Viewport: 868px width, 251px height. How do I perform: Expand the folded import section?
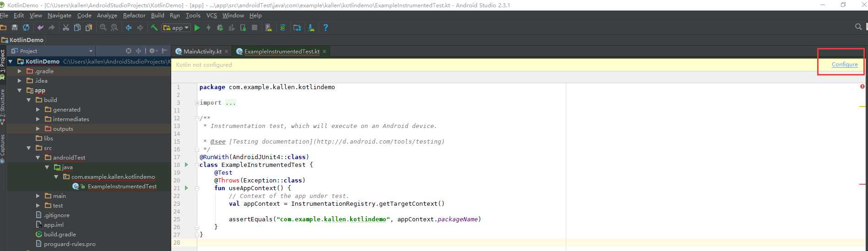tap(197, 103)
